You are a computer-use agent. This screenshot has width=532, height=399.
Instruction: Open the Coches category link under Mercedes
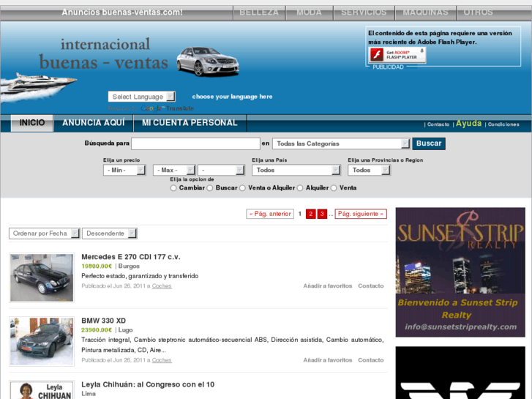(162, 286)
